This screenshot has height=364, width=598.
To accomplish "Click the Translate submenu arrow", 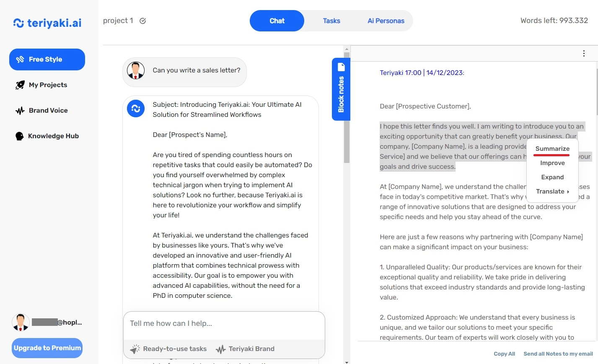I will (568, 192).
